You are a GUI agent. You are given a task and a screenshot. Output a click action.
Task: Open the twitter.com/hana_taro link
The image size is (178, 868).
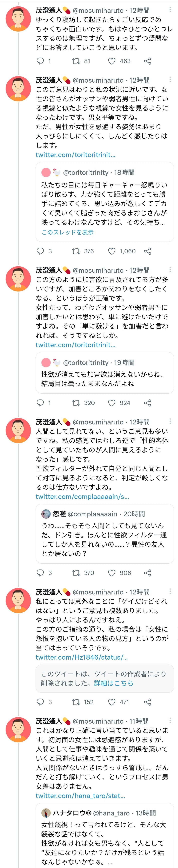[x=80, y=796]
